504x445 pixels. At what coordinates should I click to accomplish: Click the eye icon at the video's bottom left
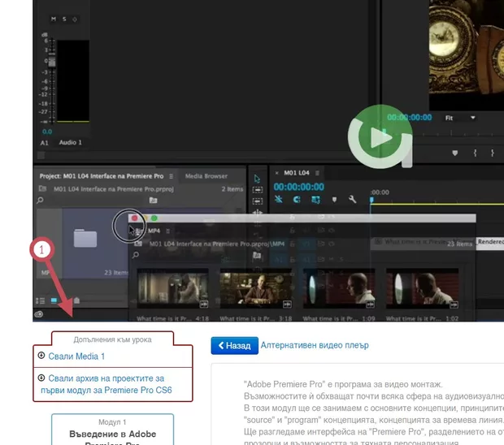38,314
